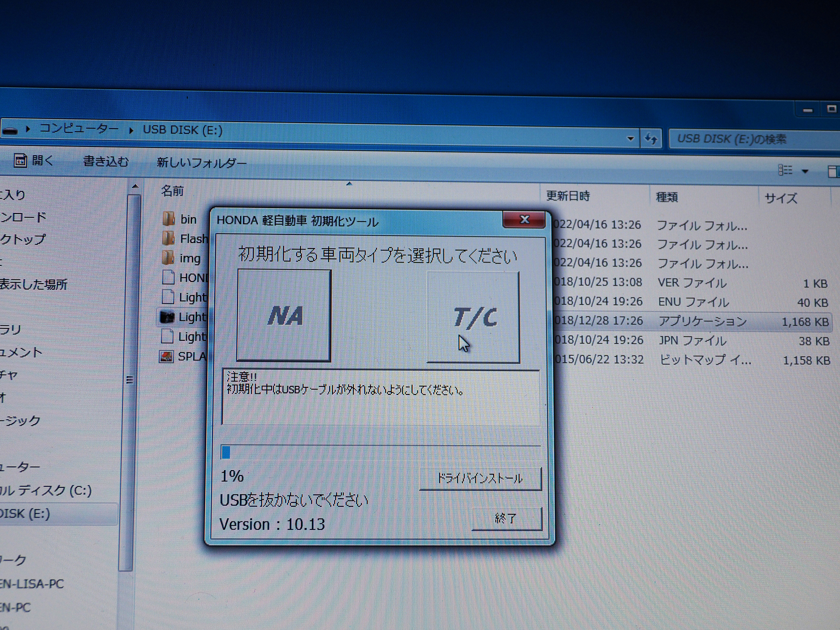The height and width of the screenshot is (630, 840).
Task: Click the ドライバインストール button
Action: pos(480,479)
